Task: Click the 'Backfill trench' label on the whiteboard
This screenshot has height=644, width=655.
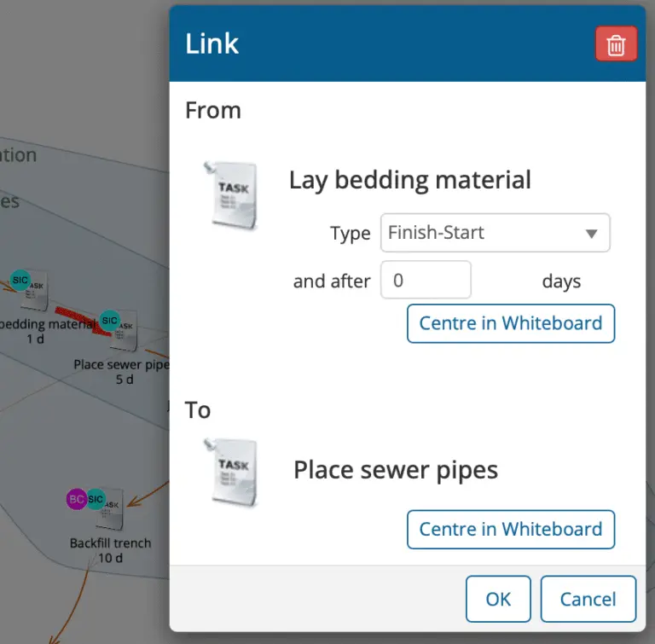Action: point(110,542)
